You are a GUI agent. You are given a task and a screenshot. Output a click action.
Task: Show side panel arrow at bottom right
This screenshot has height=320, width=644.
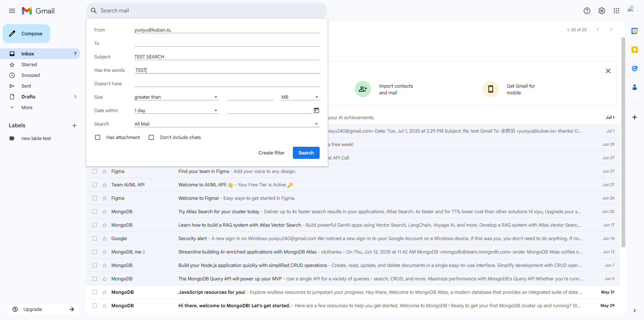coord(634,311)
